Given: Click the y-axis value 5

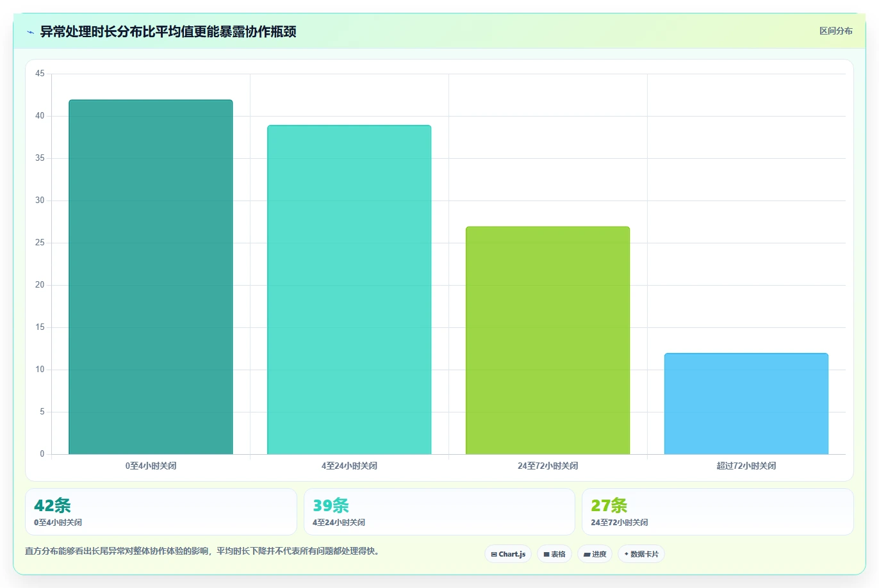Looking at the screenshot, I should pos(42,412).
